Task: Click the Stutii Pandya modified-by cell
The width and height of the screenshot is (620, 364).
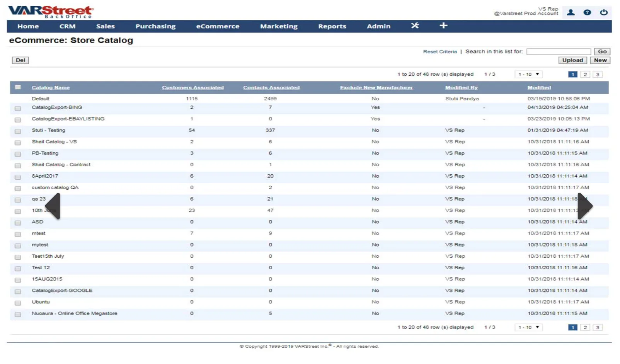Action: tap(462, 99)
